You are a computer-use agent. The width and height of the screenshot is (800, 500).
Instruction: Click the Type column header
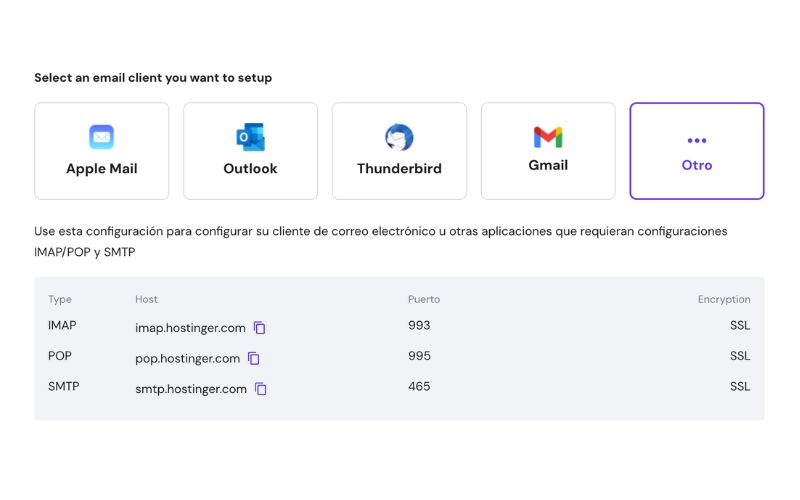pyautogui.click(x=60, y=299)
